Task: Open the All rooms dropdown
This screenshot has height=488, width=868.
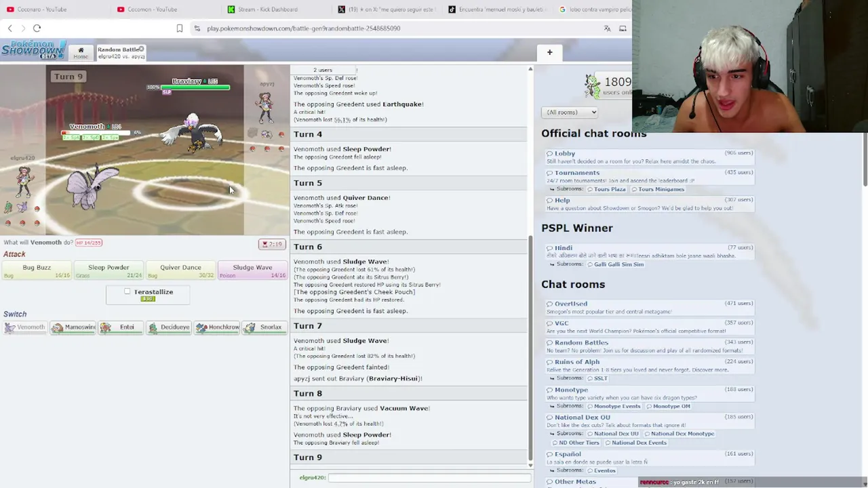Action: tap(570, 113)
